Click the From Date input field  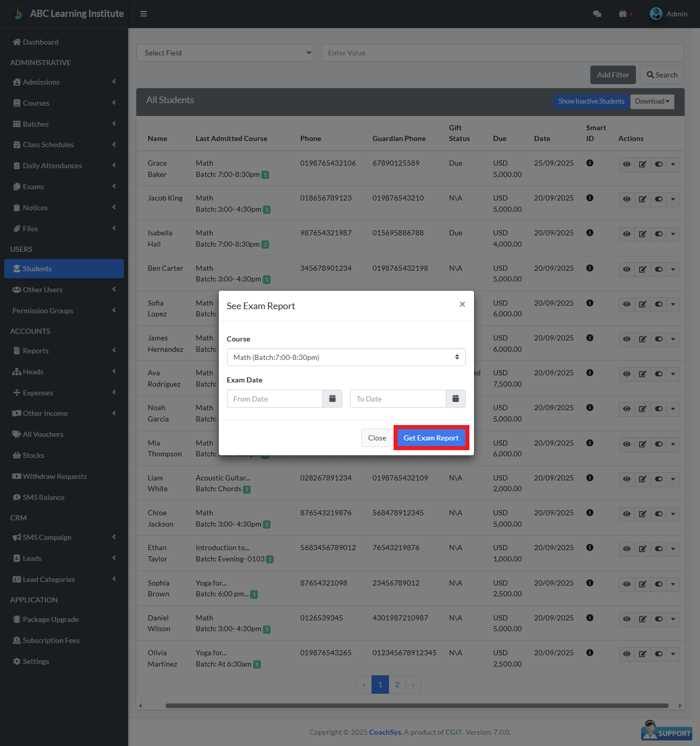point(275,399)
